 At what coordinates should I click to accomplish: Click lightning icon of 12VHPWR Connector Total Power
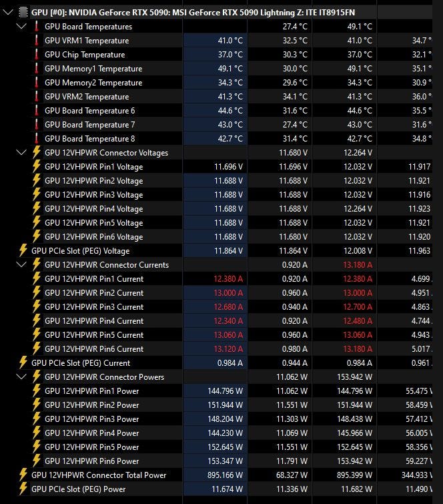[x=23, y=475]
